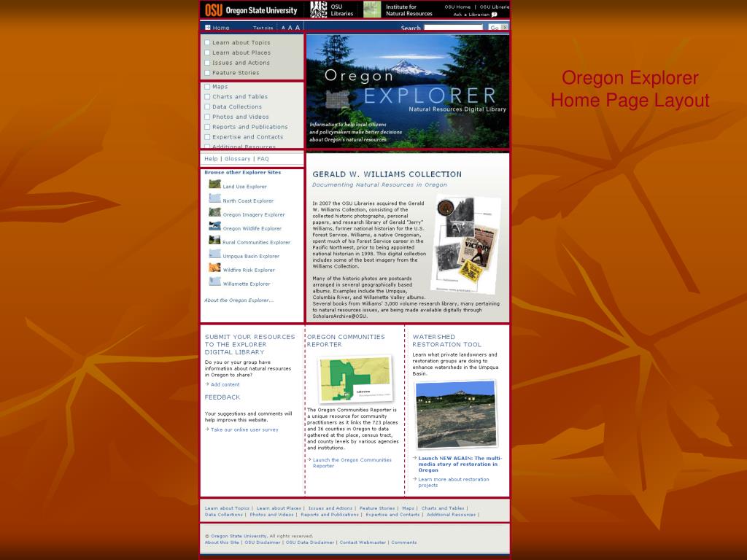The width and height of the screenshot is (747, 560).
Task: Open footer Learn about Topics link
Action: point(228,508)
